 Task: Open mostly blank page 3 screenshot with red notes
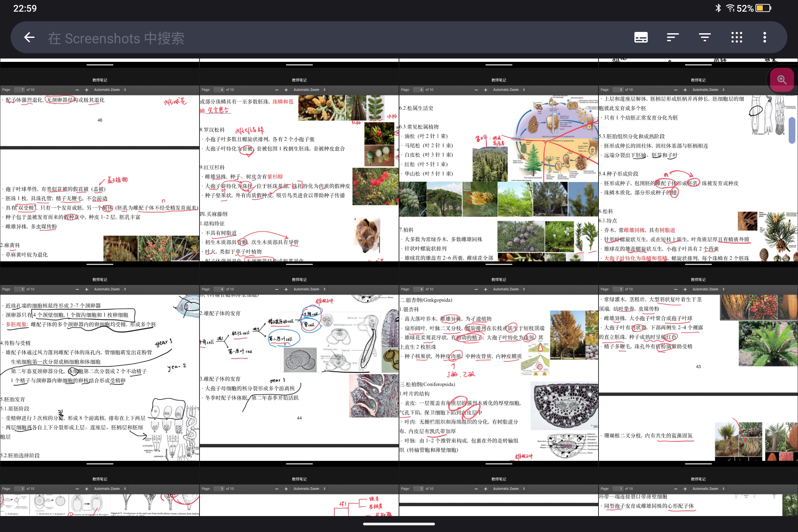tap(299, 488)
